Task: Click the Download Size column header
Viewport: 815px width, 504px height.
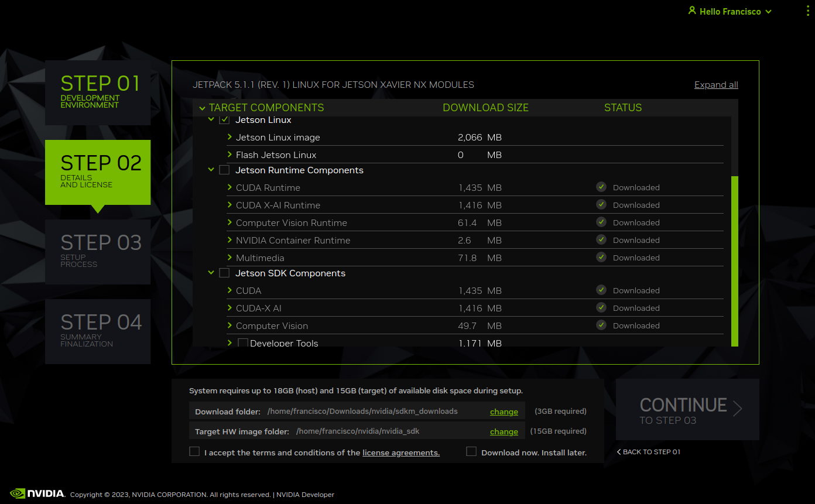Action: click(485, 108)
